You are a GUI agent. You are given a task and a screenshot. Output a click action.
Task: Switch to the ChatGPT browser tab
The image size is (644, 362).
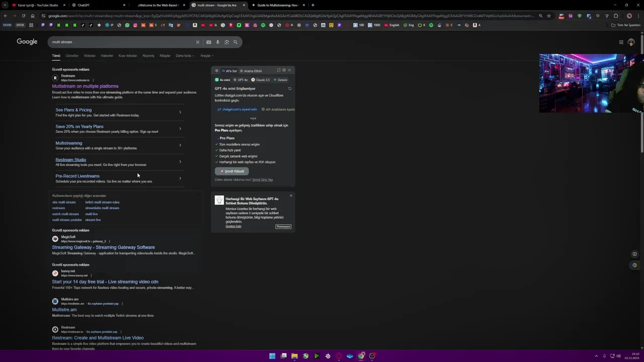coord(97,5)
